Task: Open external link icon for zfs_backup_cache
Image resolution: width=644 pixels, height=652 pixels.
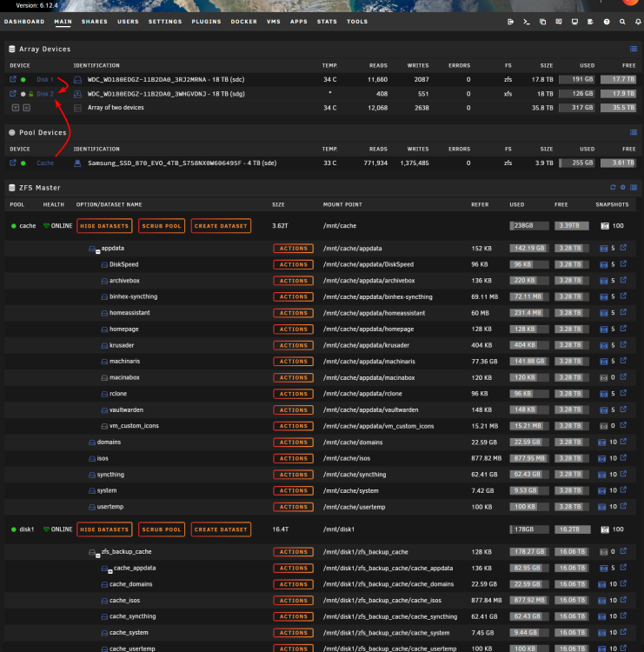Action: [623, 551]
